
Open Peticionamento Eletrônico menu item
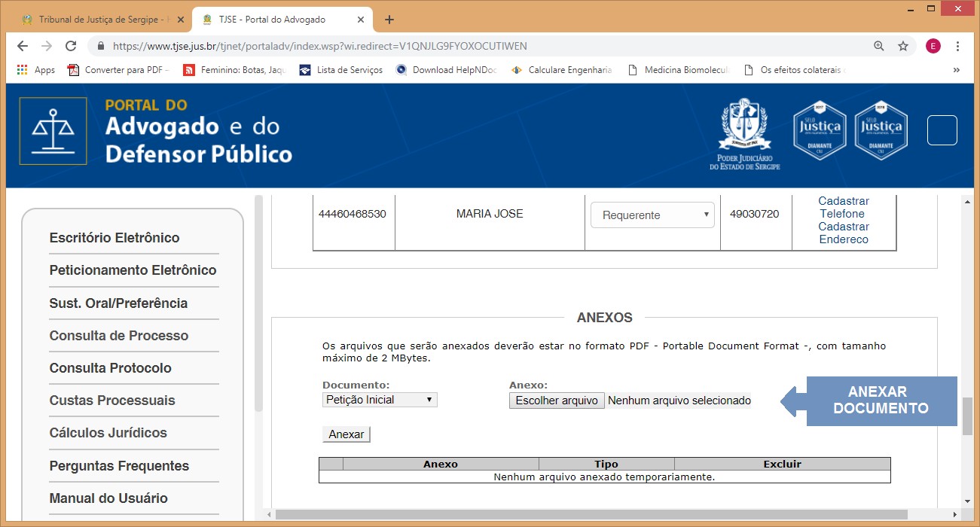click(133, 270)
